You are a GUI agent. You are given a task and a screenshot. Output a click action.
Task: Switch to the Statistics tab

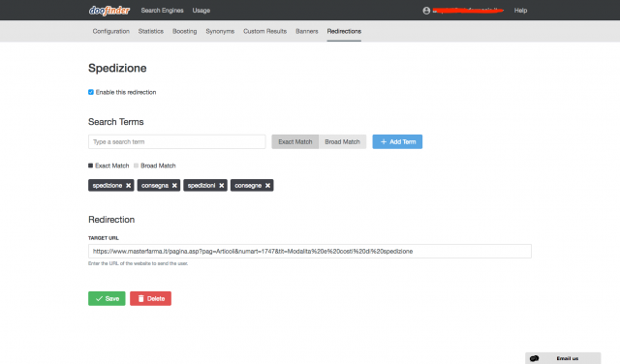pyautogui.click(x=151, y=31)
